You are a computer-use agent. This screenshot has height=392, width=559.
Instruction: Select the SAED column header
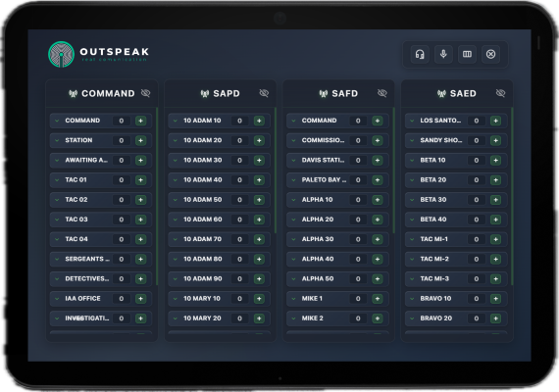[457, 93]
